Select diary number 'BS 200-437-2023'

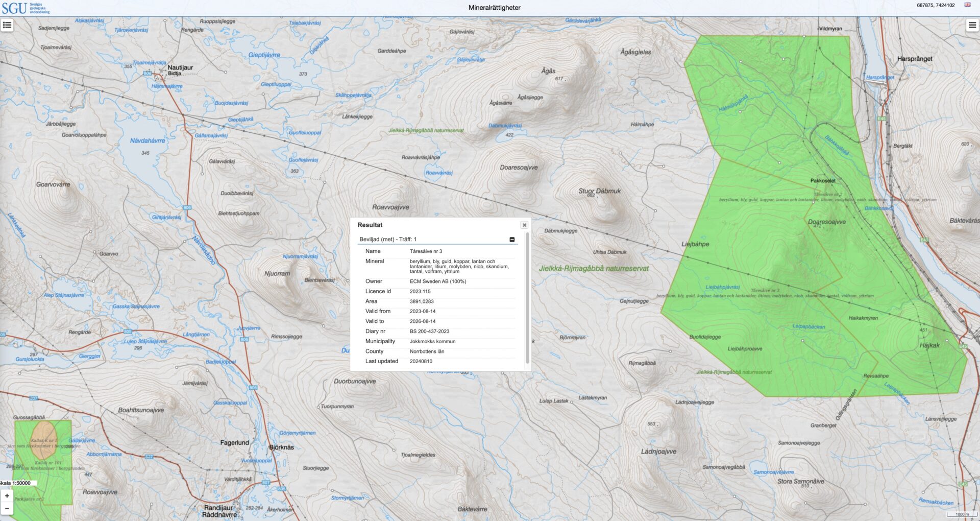429,331
